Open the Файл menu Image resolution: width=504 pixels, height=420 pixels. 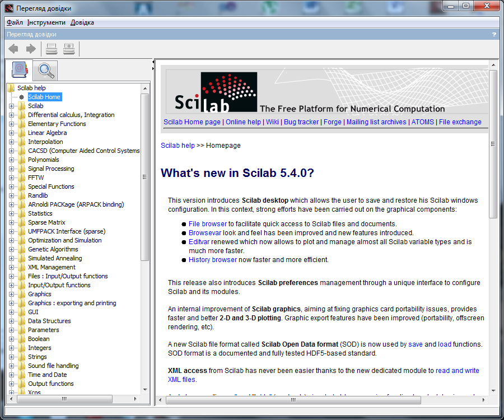coord(15,22)
